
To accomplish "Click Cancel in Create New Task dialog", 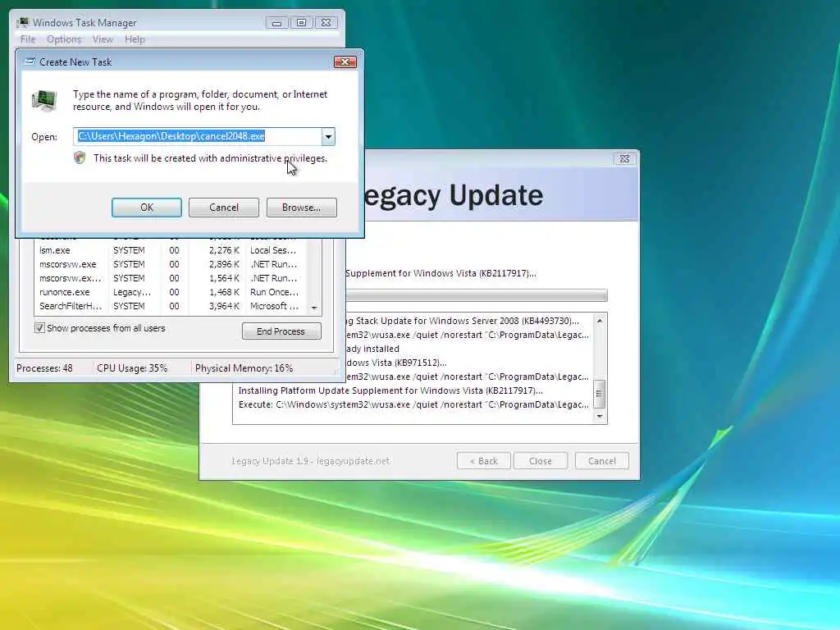I will (223, 208).
